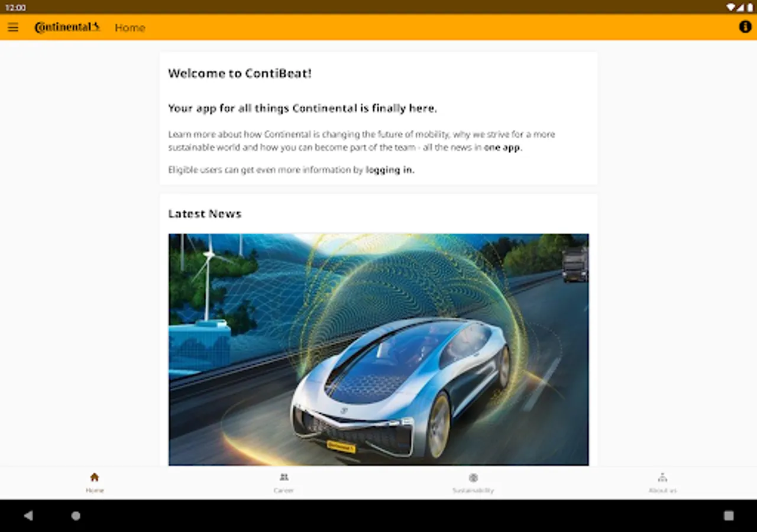Open the Latest News car image

(378, 349)
